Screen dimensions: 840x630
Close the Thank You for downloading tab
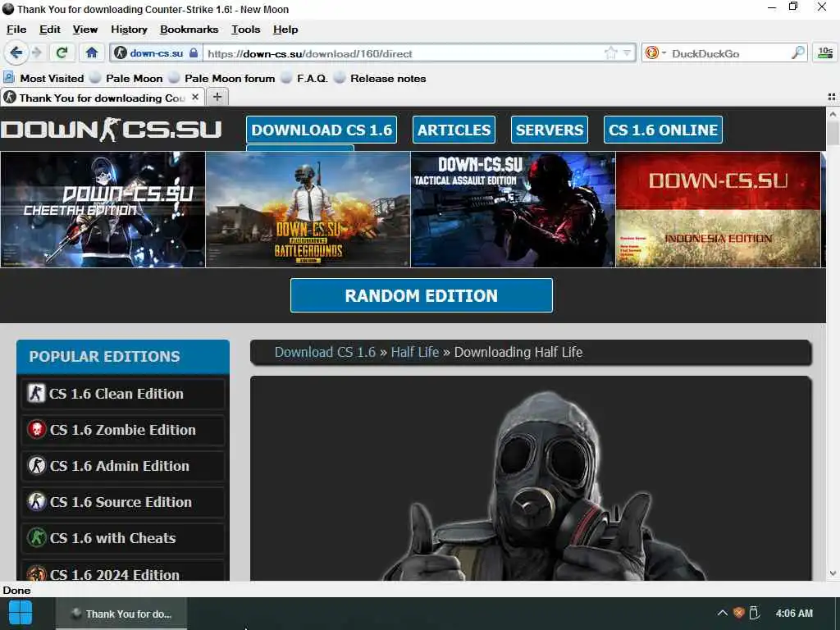195,97
